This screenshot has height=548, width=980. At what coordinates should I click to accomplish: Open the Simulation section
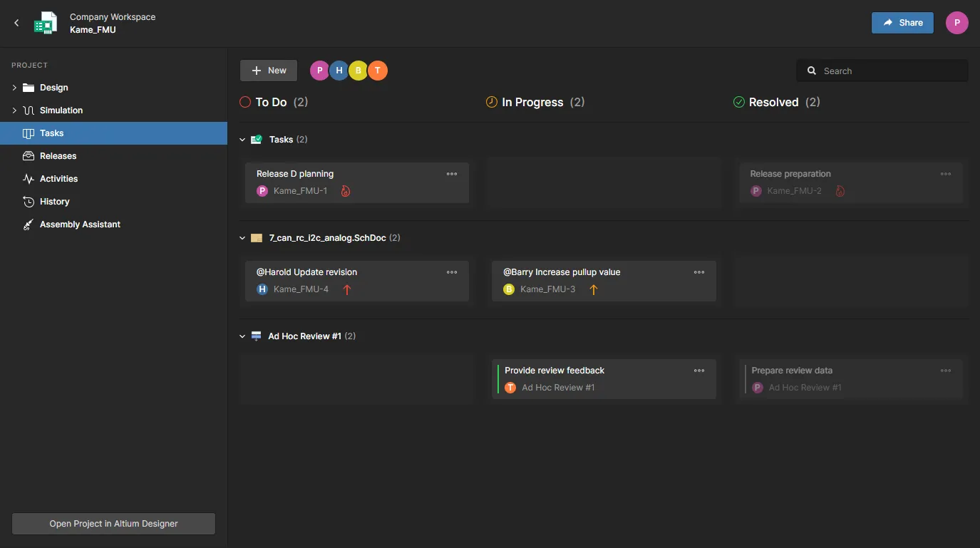point(61,110)
